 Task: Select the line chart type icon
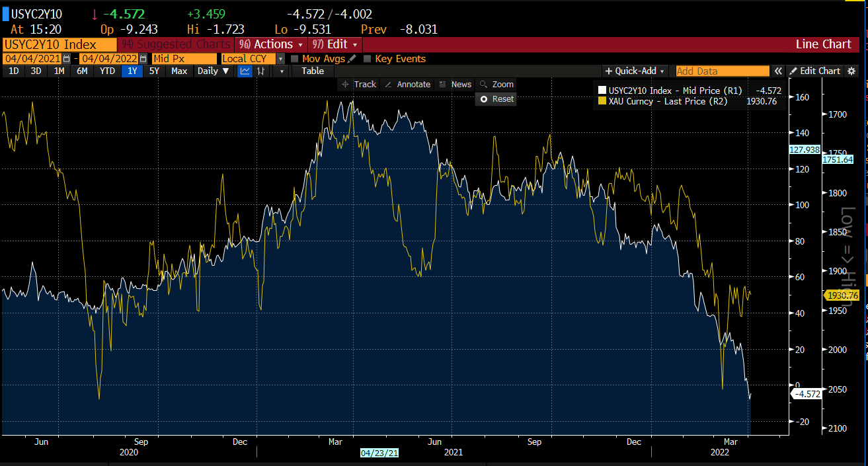[245, 71]
